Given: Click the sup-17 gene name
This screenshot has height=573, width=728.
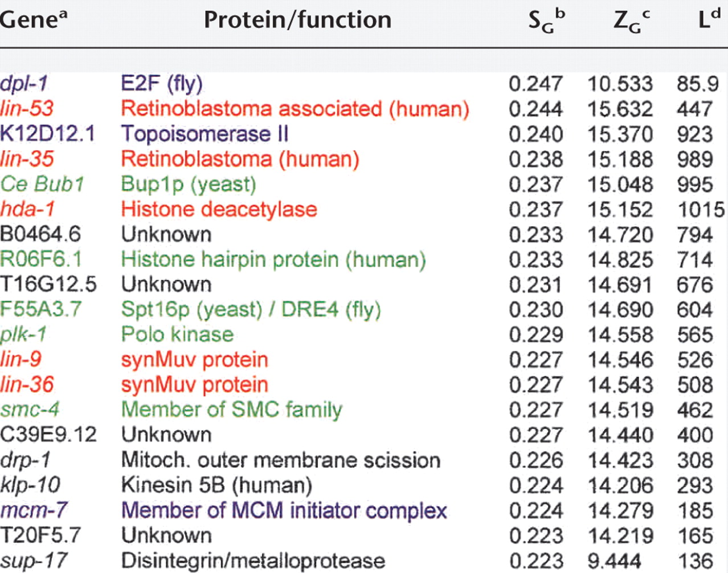Looking at the screenshot, I should [x=34, y=560].
